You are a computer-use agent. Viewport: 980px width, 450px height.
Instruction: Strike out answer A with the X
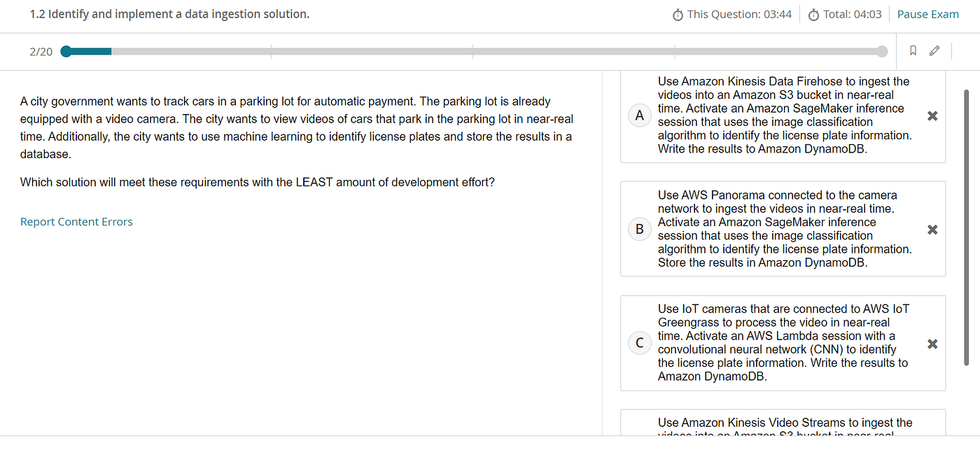932,116
